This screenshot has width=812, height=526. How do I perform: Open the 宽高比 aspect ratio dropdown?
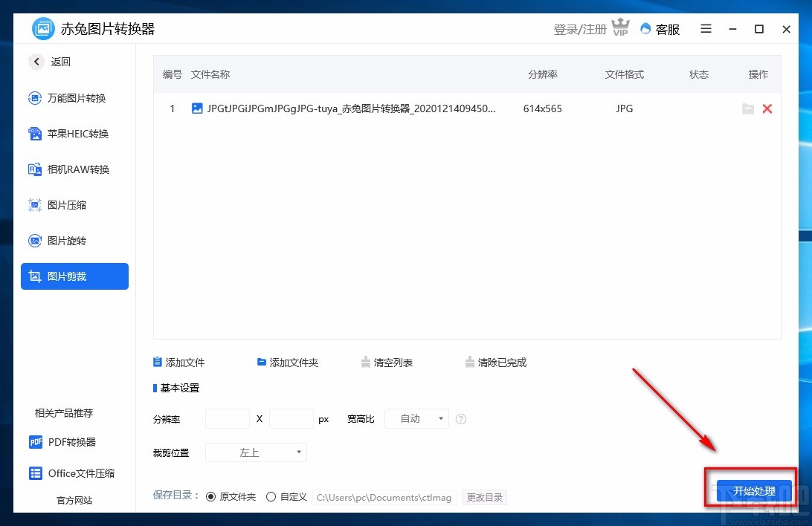tap(416, 418)
